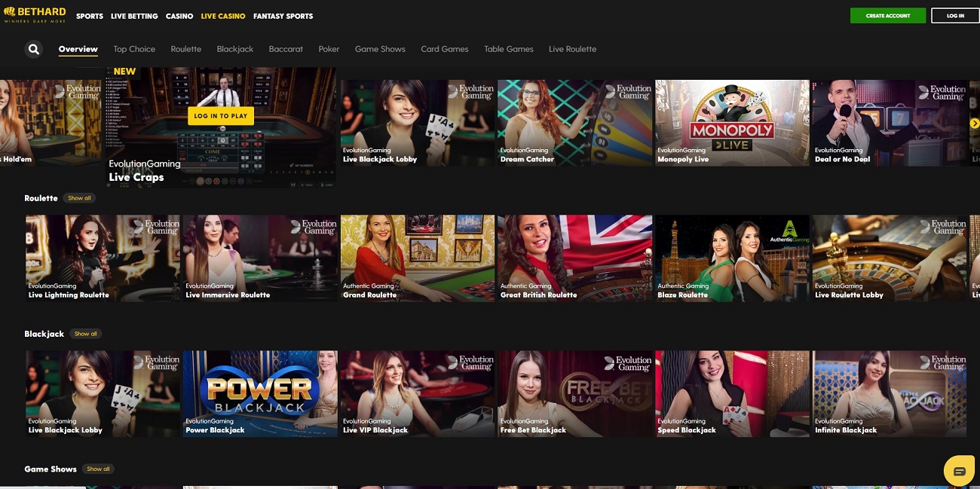Open Free Bet Blackjack thumbnail
This screenshot has width=980, height=489.
pyautogui.click(x=574, y=394)
